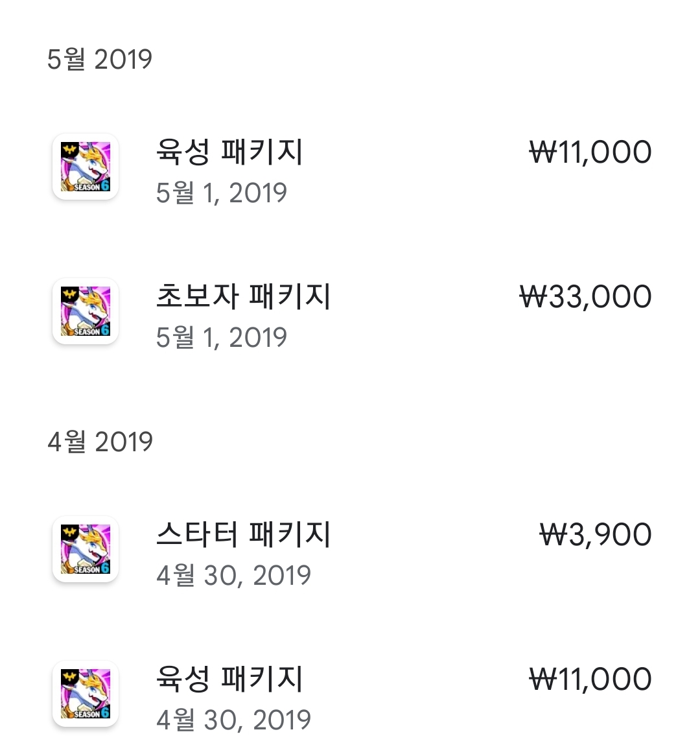Click the ₩33,000 price amount

(585, 297)
